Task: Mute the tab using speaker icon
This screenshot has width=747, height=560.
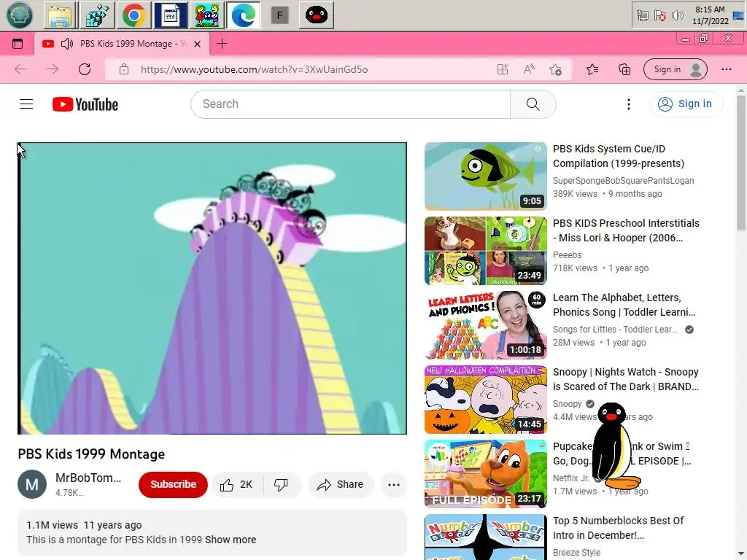Action: 67,44
